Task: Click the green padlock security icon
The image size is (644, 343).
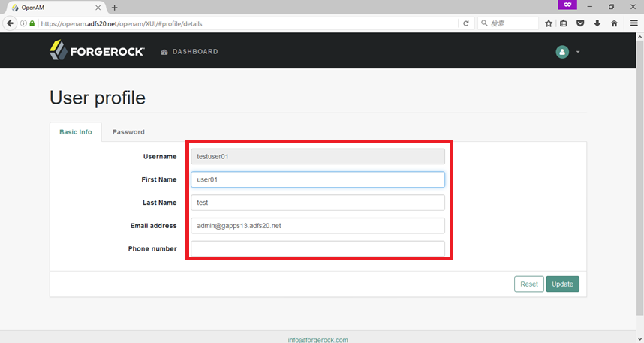Action: click(32, 23)
